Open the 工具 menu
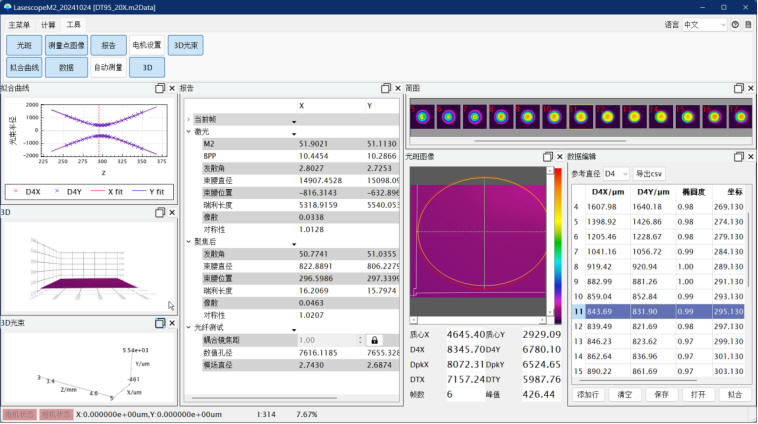Screen dimensions: 758x424 (x=73, y=24)
